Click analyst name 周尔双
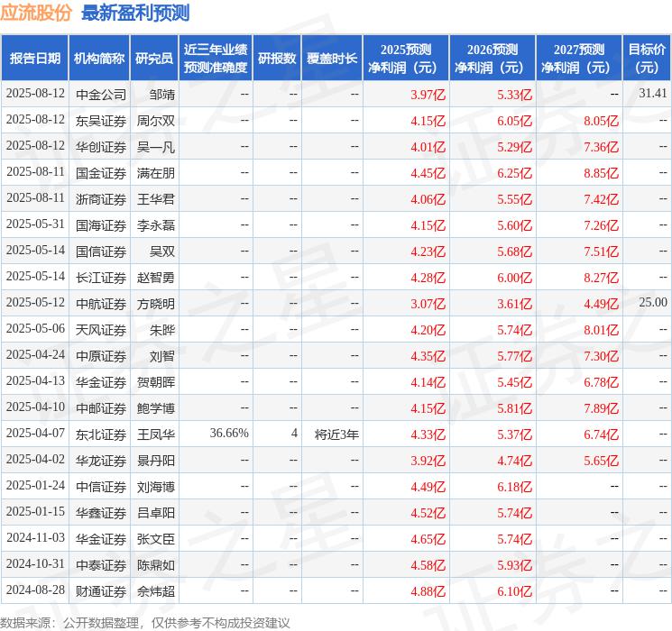The height and width of the screenshot is (631, 672). click(x=155, y=121)
